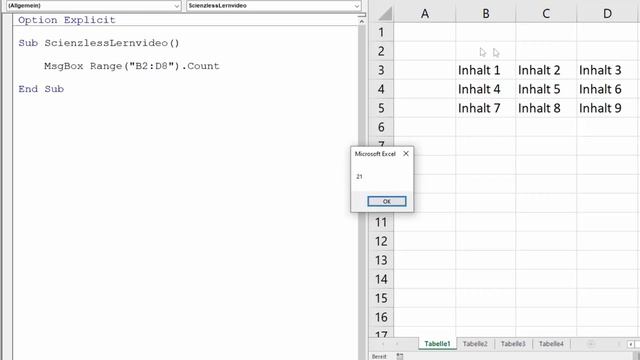Select row 12 header
Image resolution: width=640 pixels, height=360 pixels.
pyautogui.click(x=381, y=241)
